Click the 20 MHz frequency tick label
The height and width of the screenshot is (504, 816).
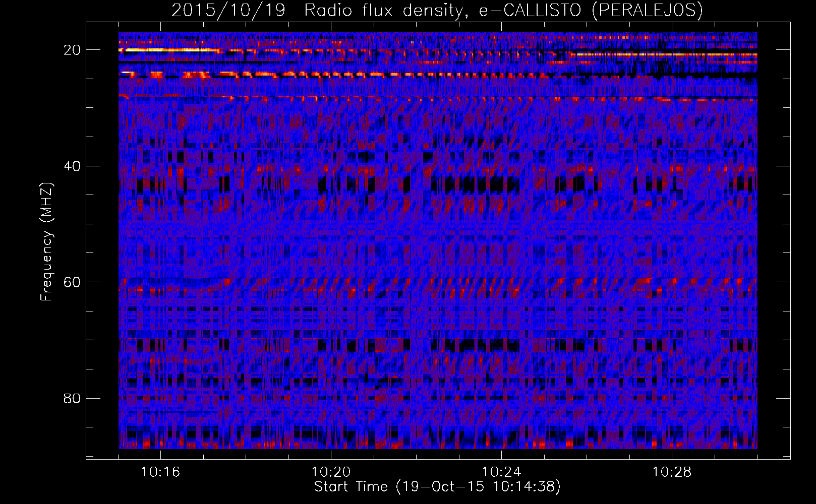[x=73, y=50]
